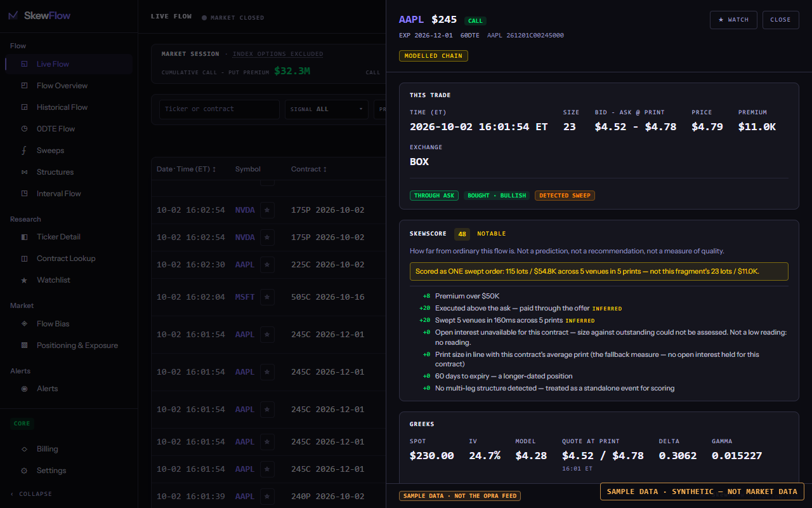812x508 pixels.
Task: Open Positioning & Exposure
Action: pyautogui.click(x=69, y=345)
